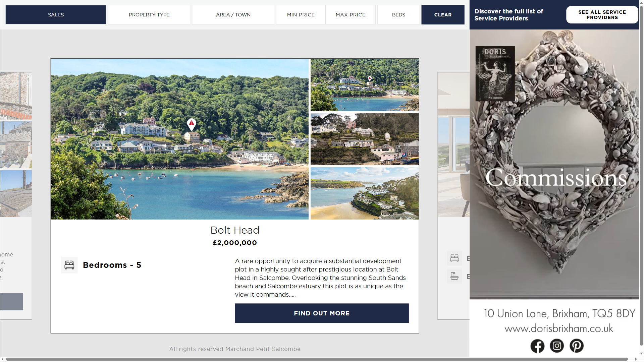Click the Instagram icon in Doris ad

pos(557,346)
